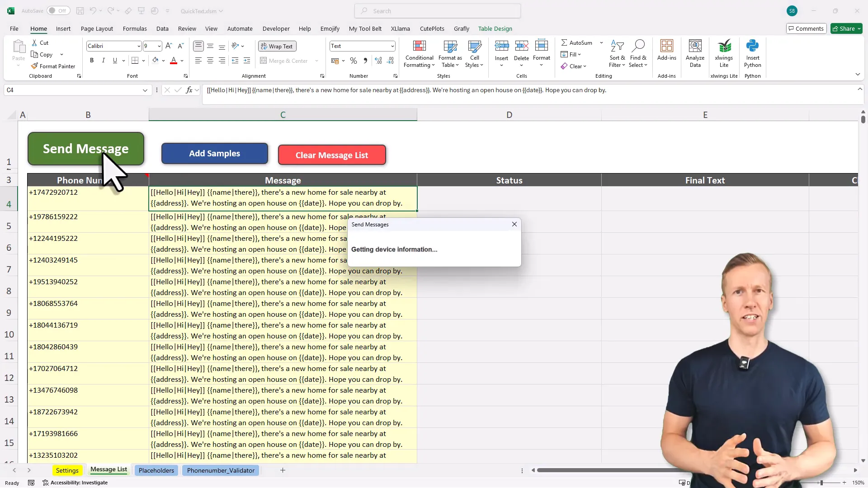The height and width of the screenshot is (488, 868).
Task: Switch to the Table Design ribbon tab
Action: pos(495,28)
